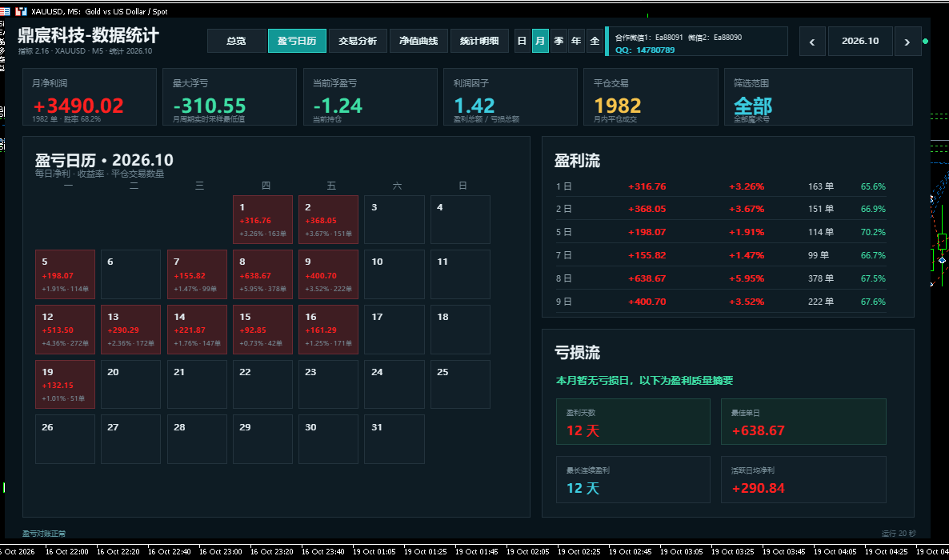The image size is (949, 560).
Task: Click the chart icon in the XAUUSD title bar
Action: pyautogui.click(x=21, y=11)
